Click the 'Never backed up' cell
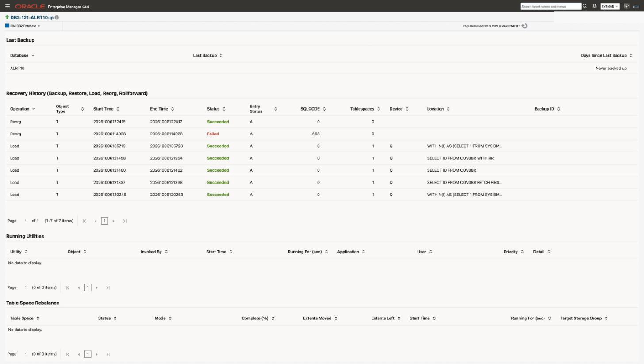Screen dimensions: 644x364 pos(611,69)
